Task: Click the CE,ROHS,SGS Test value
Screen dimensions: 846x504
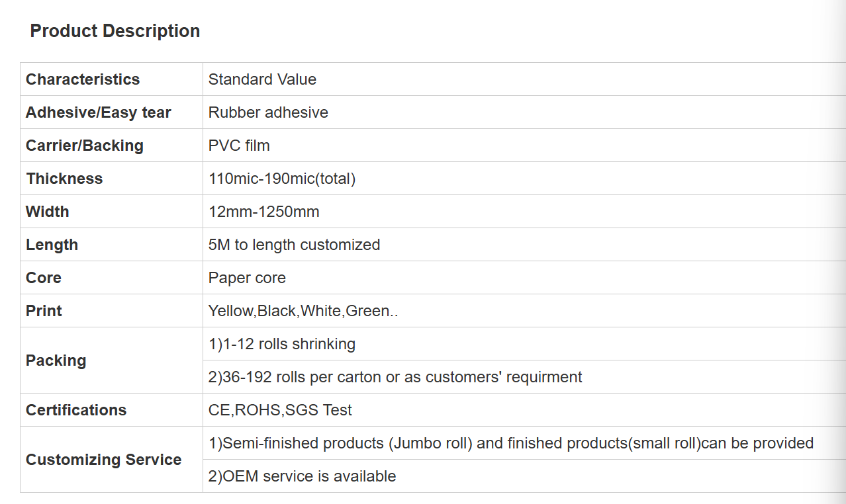Action: click(280, 410)
